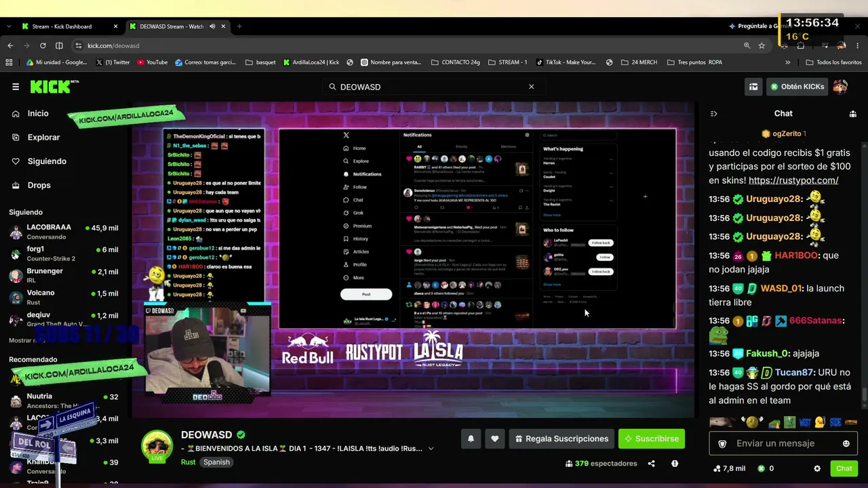Show more bookmarks with the chevron
The height and width of the screenshot is (488, 868).
click(787, 62)
